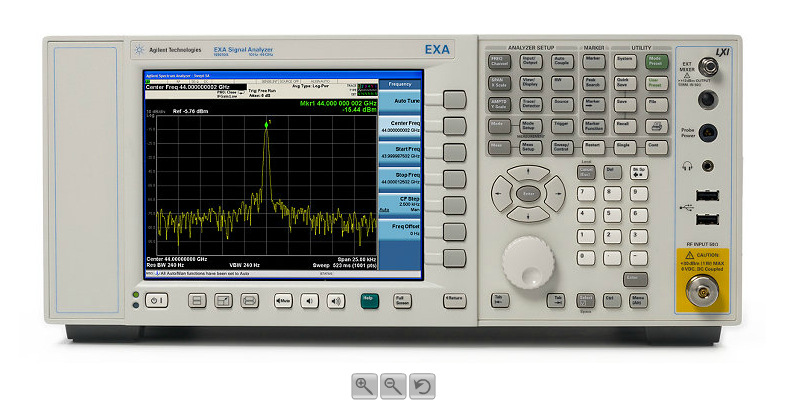Click the up arrow navigation key
This screenshot has height=405, width=785.
(528, 173)
